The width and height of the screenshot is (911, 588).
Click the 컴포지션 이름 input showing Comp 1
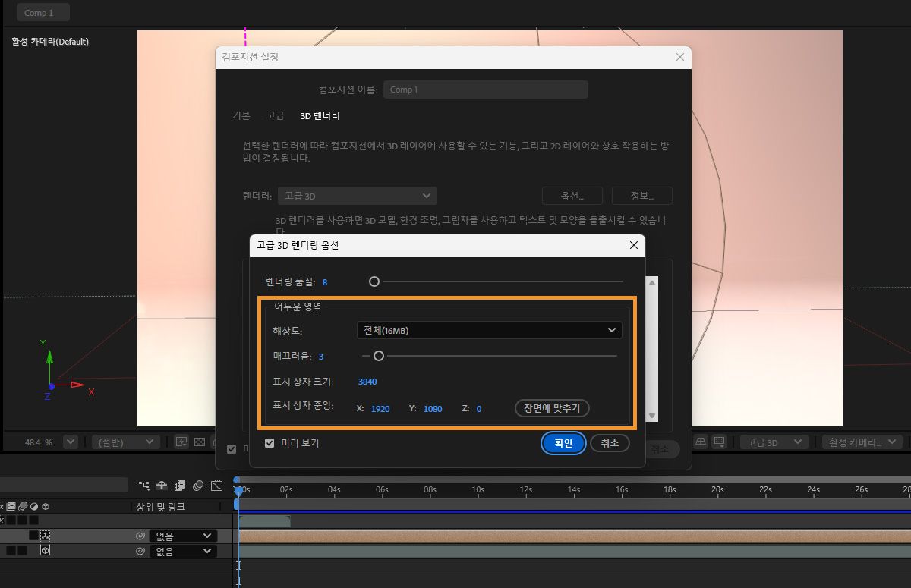(486, 89)
